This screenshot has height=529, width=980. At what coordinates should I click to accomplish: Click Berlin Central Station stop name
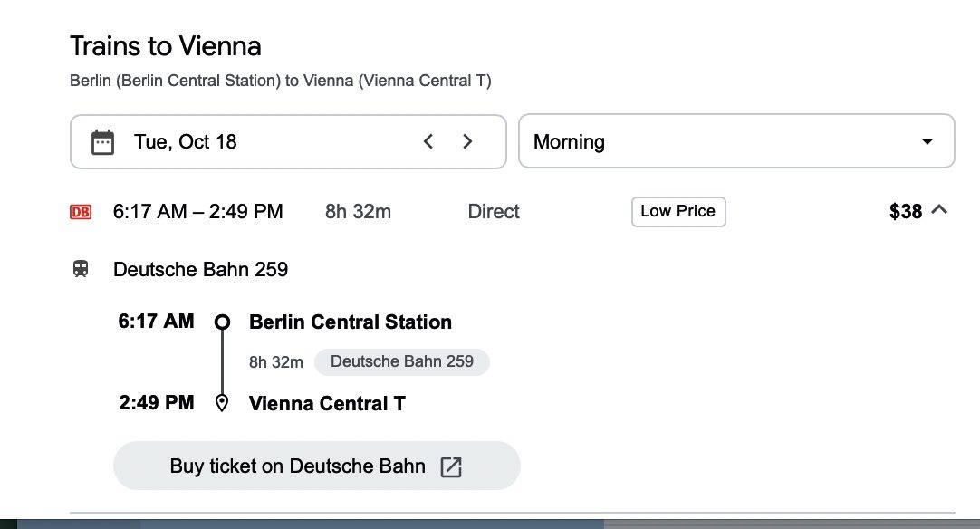point(350,322)
